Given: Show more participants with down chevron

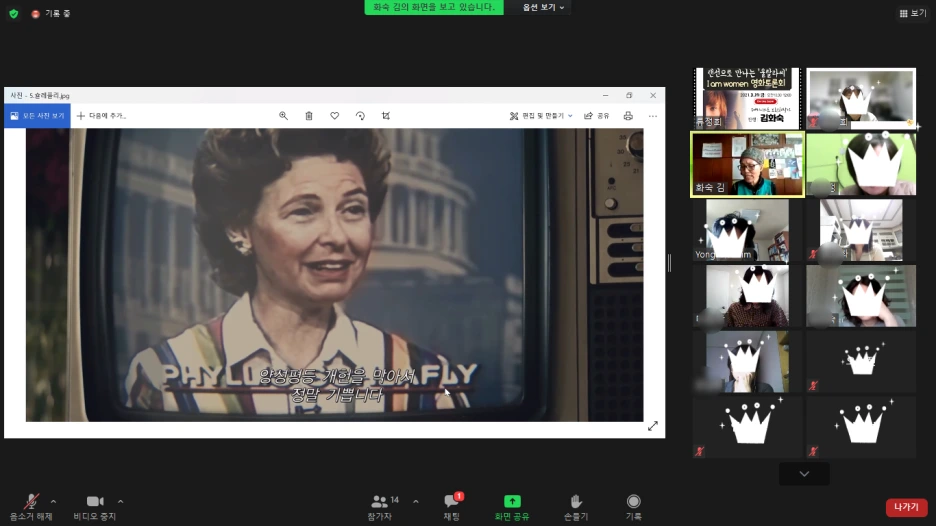Looking at the screenshot, I should click(x=804, y=474).
